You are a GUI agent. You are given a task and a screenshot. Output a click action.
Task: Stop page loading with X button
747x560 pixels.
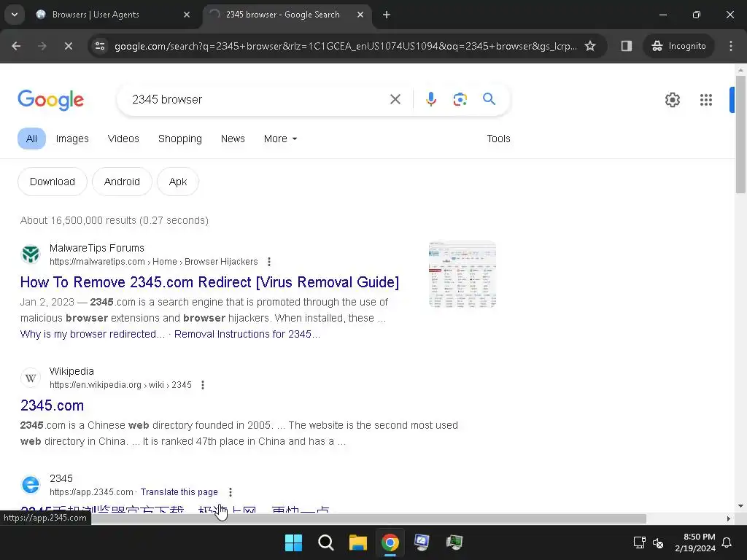tap(68, 46)
